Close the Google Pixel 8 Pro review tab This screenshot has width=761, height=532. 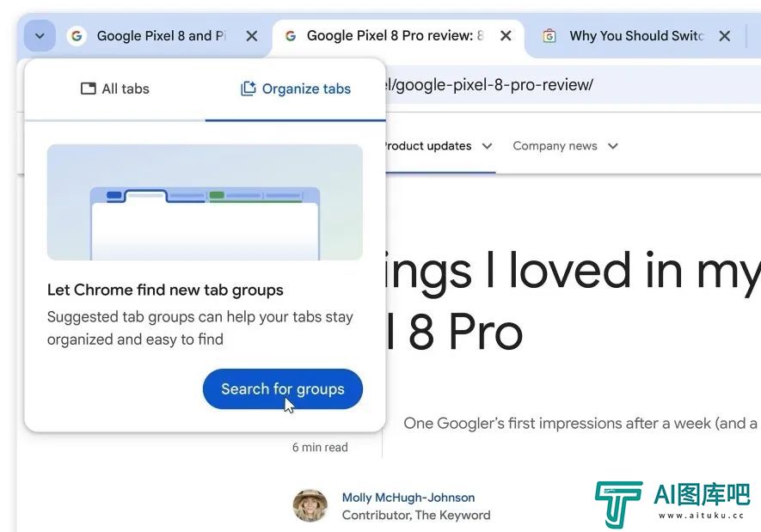pyautogui.click(x=506, y=35)
